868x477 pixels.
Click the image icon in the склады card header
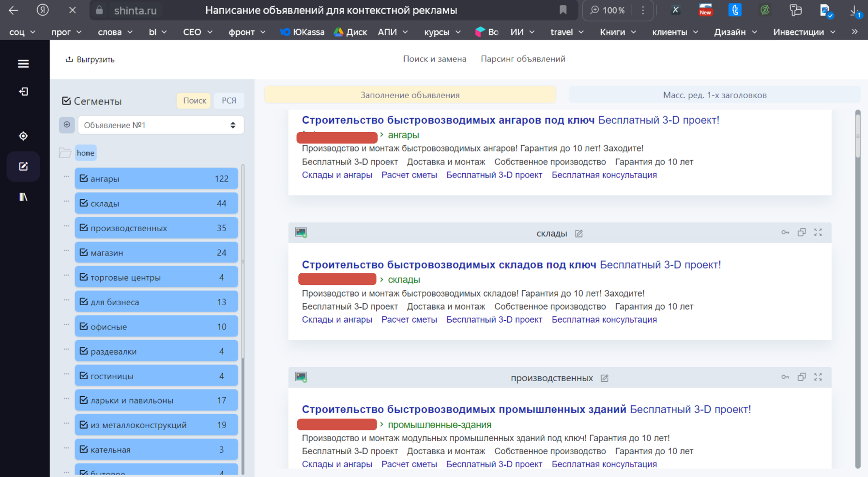point(301,233)
